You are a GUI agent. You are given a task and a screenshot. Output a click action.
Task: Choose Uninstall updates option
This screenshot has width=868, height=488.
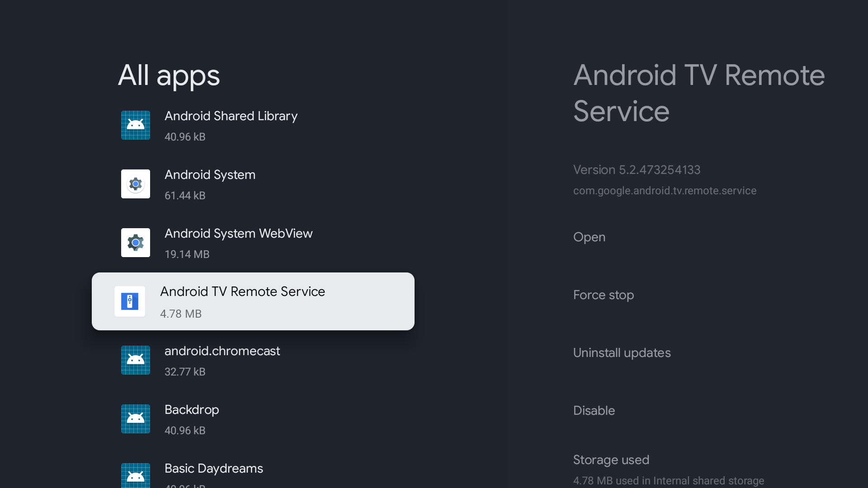pos(622,353)
